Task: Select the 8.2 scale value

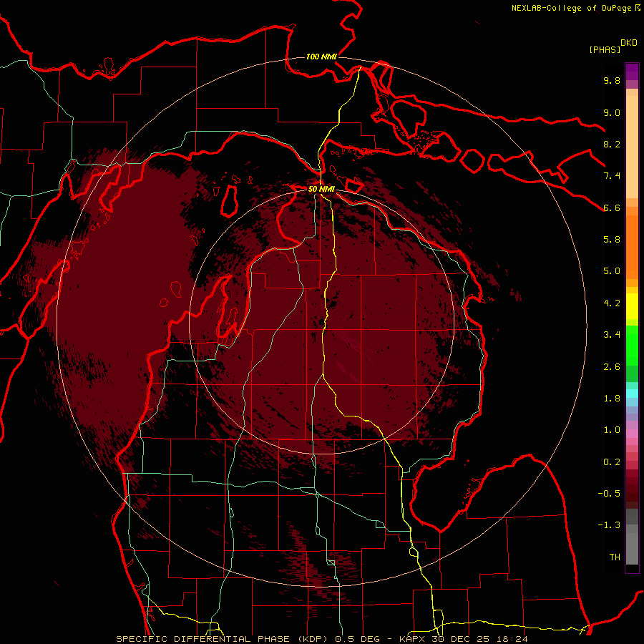Action: [x=612, y=144]
